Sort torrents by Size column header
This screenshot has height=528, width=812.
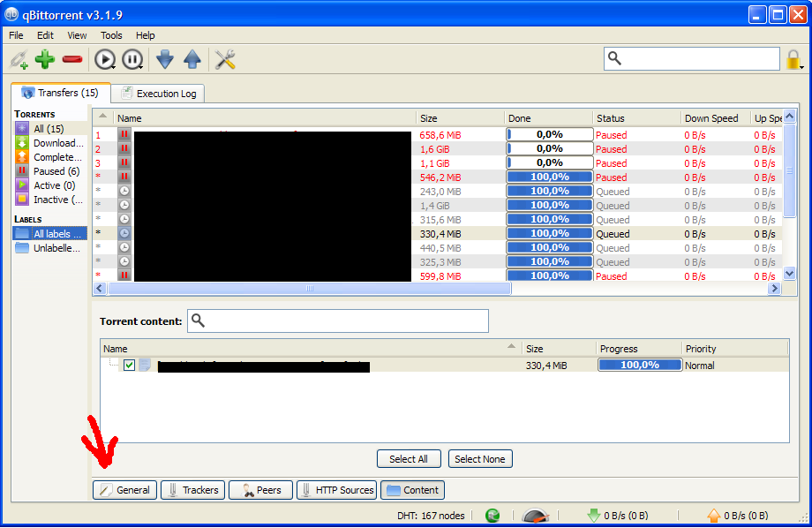tap(460, 118)
